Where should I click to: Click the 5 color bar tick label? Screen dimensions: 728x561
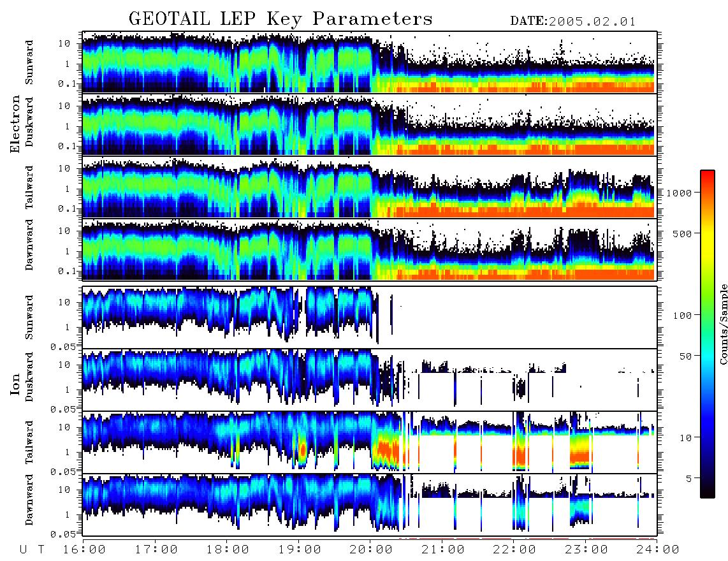[x=689, y=478]
